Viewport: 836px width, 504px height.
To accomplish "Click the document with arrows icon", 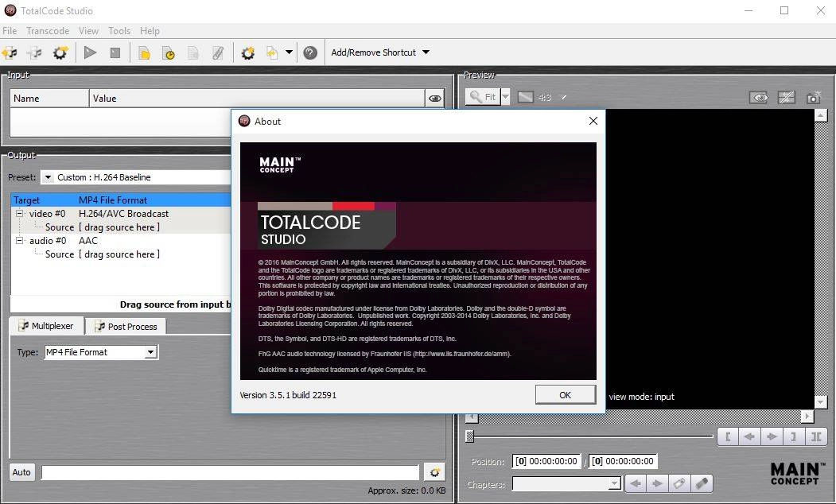I will point(272,52).
